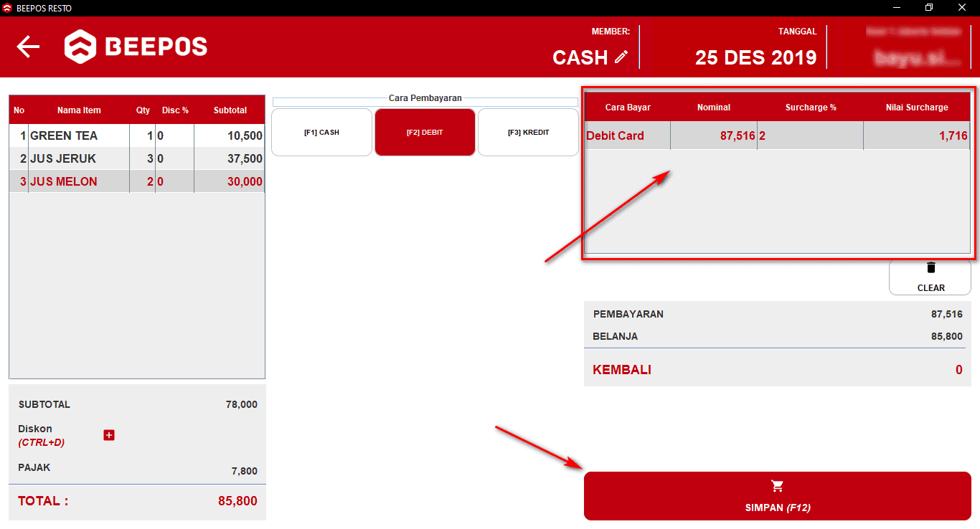Click the Subtotal column header
The image size is (980, 529).
click(230, 110)
